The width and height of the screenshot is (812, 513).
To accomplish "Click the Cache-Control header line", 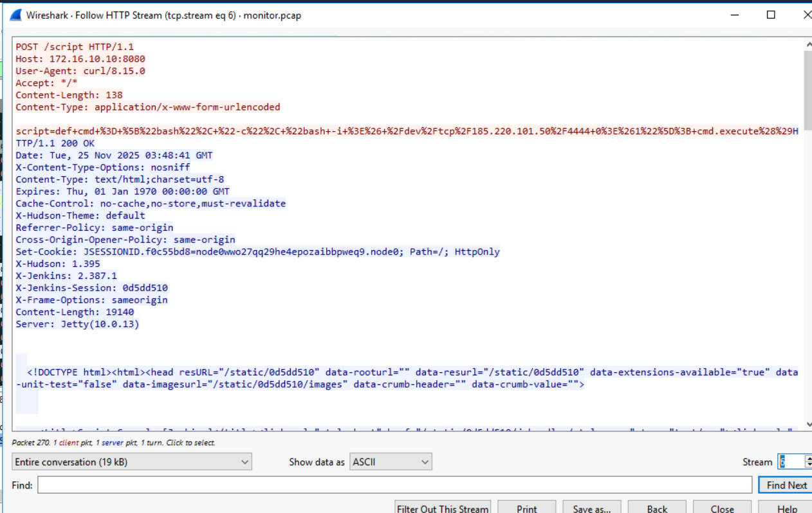I will 151,203.
